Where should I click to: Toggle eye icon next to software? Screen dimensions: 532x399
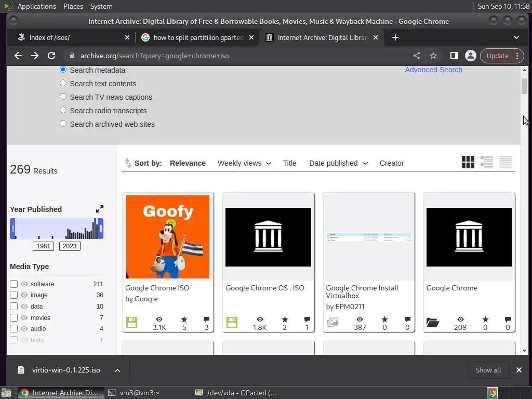[24, 284]
